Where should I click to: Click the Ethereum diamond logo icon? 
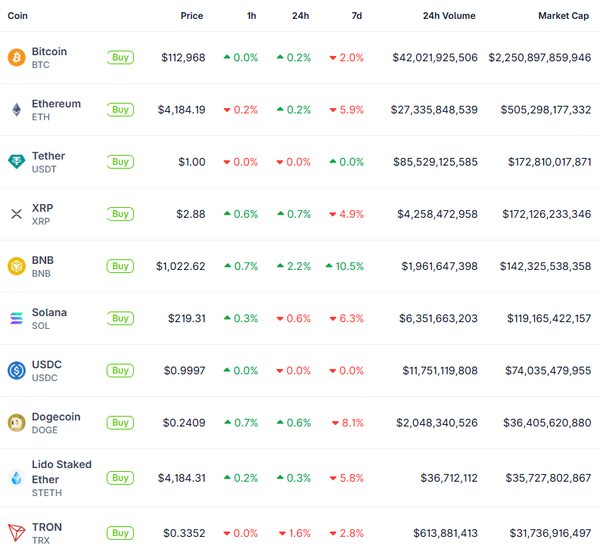[16, 110]
